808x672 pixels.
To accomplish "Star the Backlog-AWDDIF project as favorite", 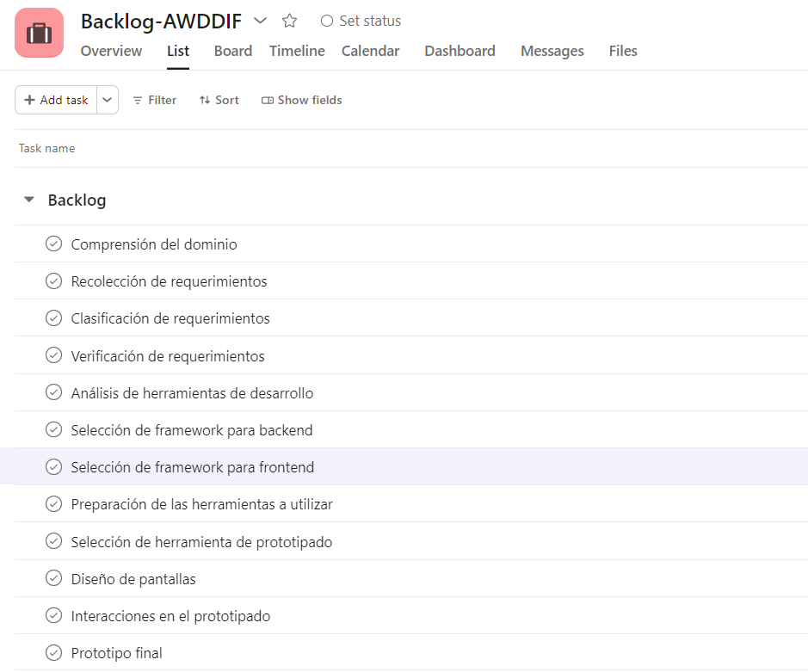I will pos(289,21).
